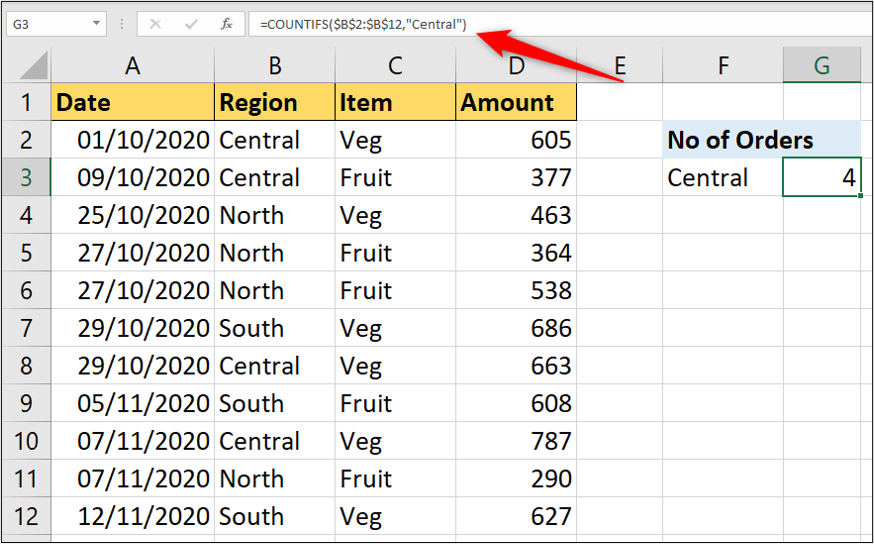Select column F header
The height and width of the screenshot is (544, 874).
tap(723, 66)
